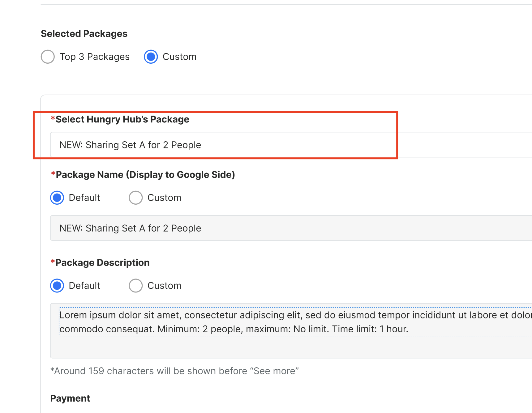
Task: Switch Package Description to Custom
Action: pos(136,286)
